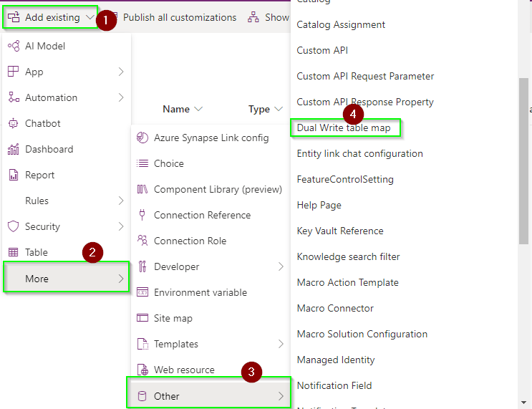
Task: Expand the Automation submenu chevron
Action: [x=121, y=97]
